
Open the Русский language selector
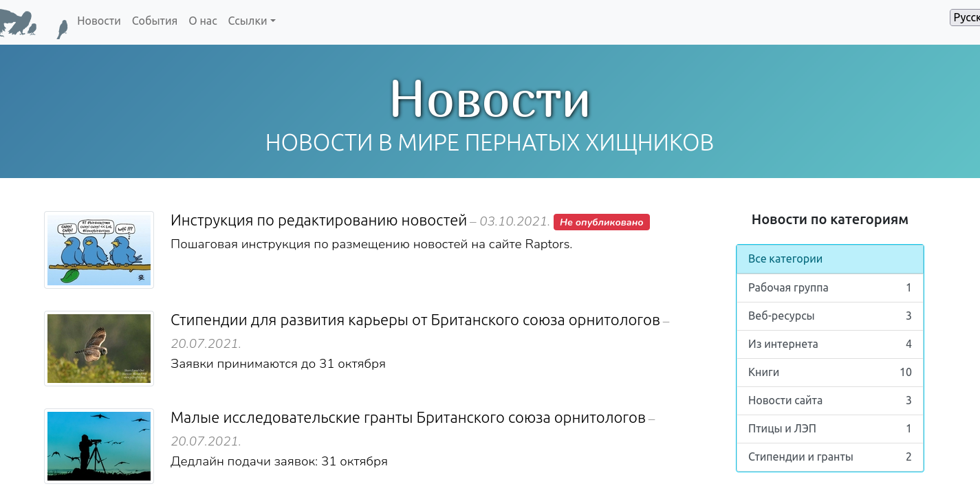click(965, 18)
